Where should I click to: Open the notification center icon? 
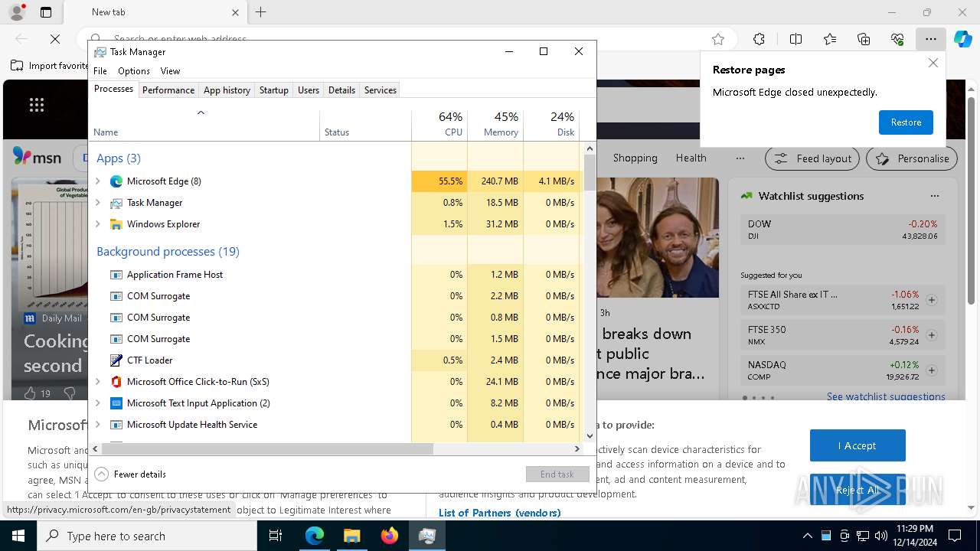(x=955, y=536)
